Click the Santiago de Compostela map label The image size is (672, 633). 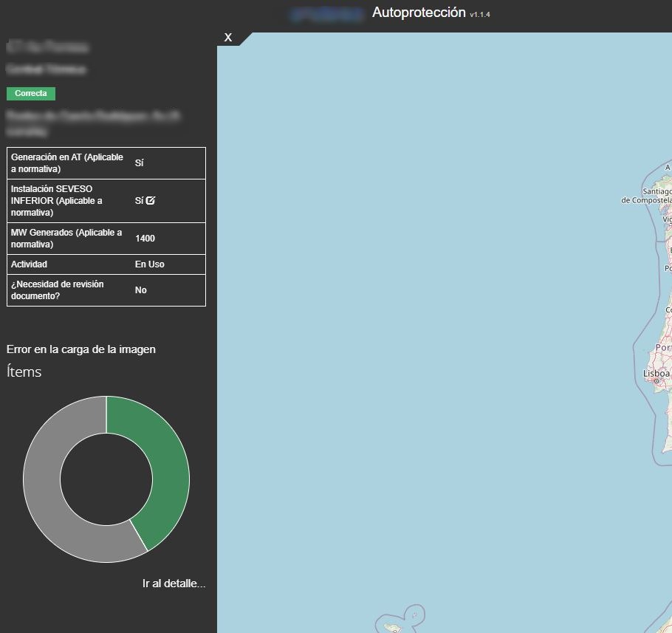click(648, 196)
